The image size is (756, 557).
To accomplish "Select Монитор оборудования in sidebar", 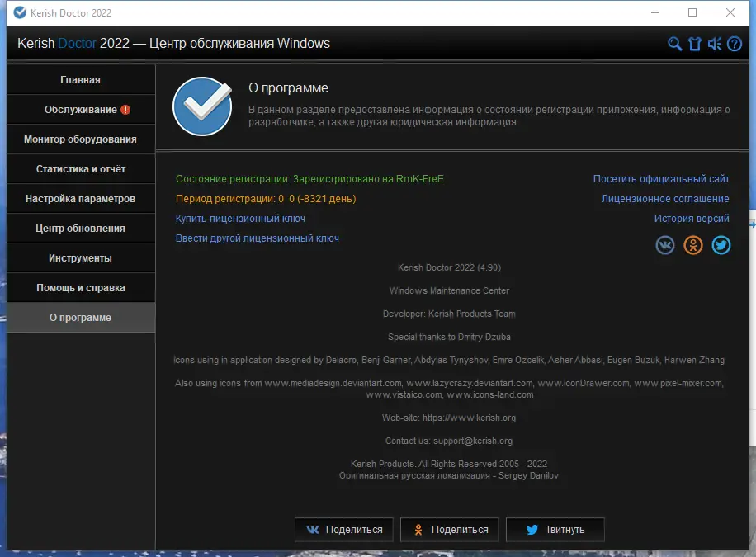I will tap(81, 139).
